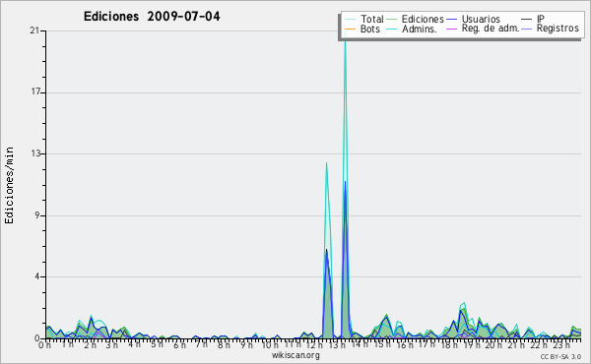Click the y-axis value '9'
Screen dimensions: 591x364
pos(37,215)
